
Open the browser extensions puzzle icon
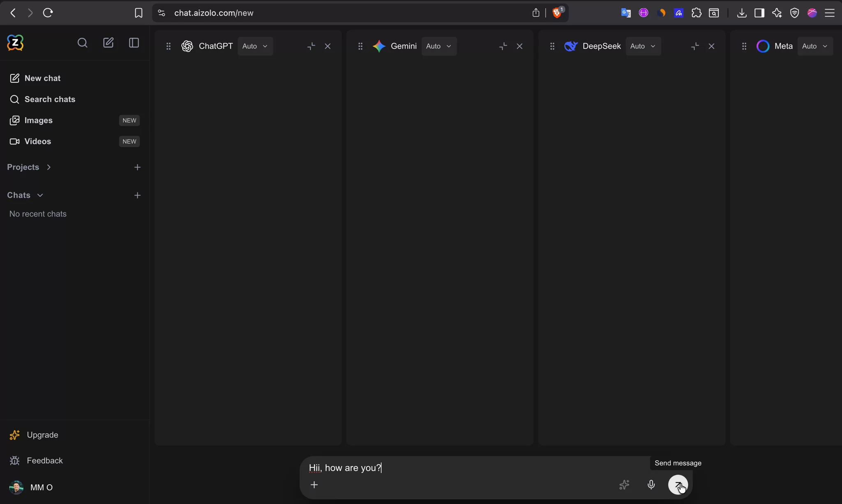696,13
